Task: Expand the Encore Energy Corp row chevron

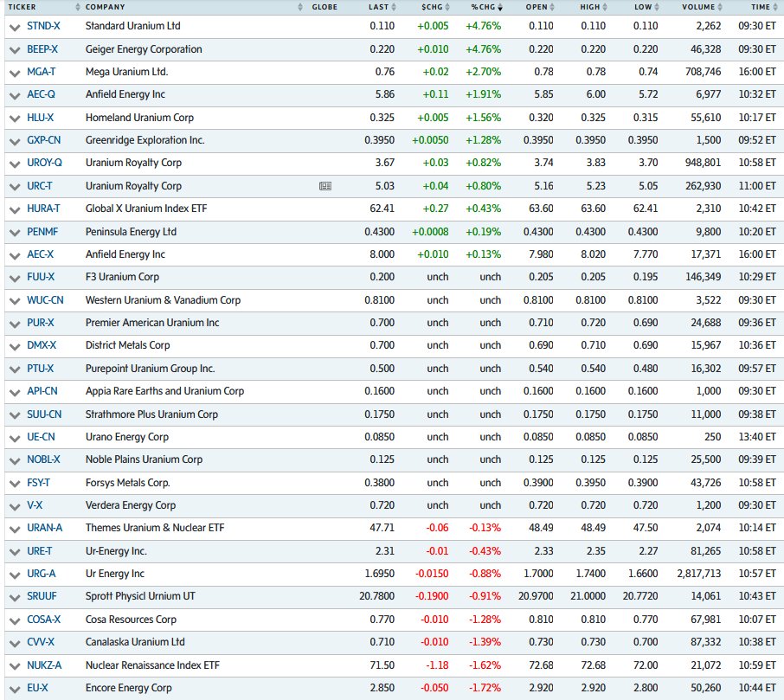Action: pyautogui.click(x=14, y=687)
